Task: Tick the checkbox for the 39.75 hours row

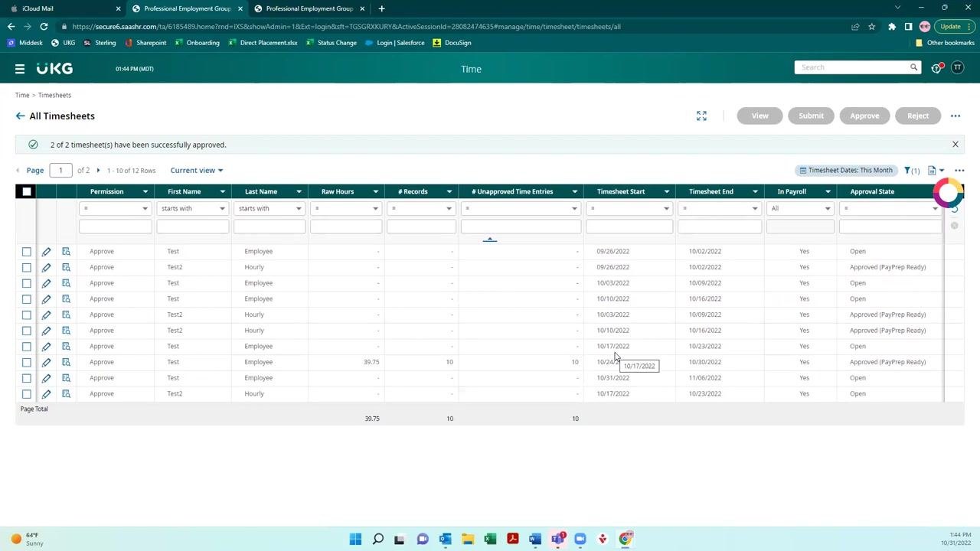Action: [27, 362]
